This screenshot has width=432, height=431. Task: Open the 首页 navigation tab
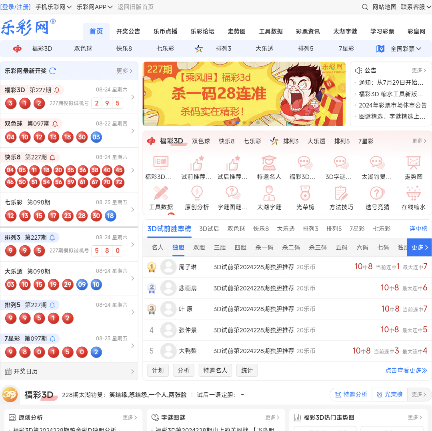(x=96, y=31)
